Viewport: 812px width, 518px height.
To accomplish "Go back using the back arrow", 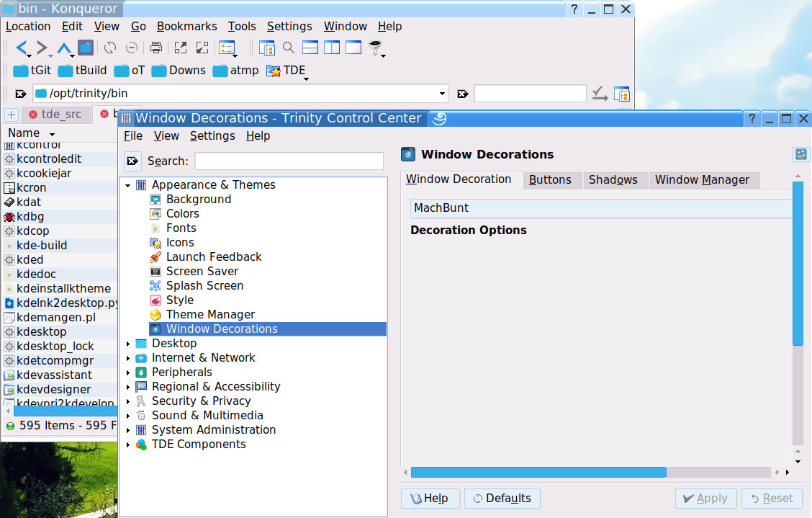I will click(20, 47).
